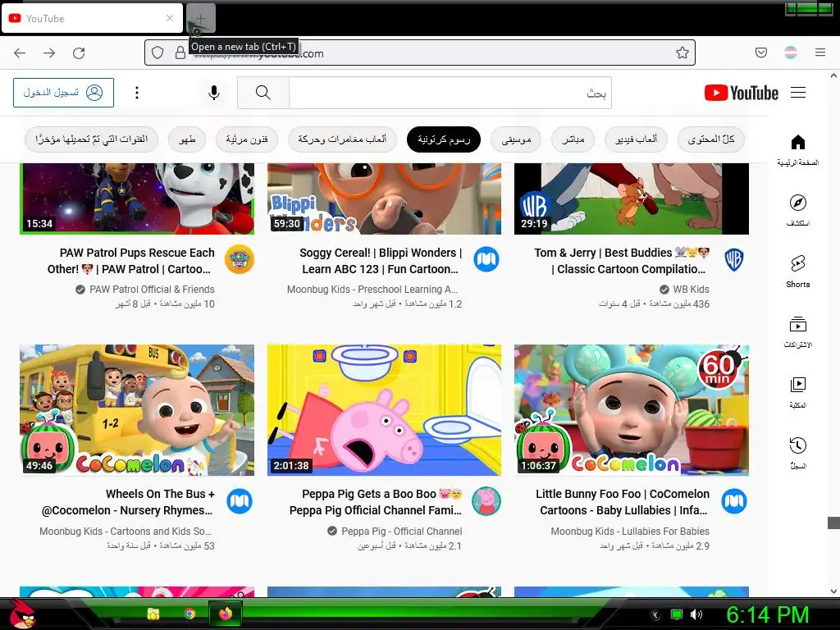Click Firefox icon in taskbar
This screenshot has height=630, width=840.
click(x=226, y=614)
